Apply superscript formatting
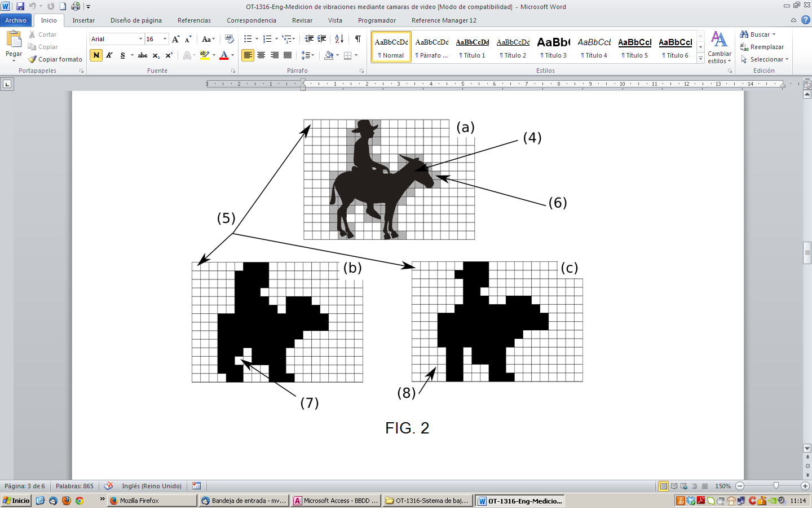 pyautogui.click(x=169, y=55)
